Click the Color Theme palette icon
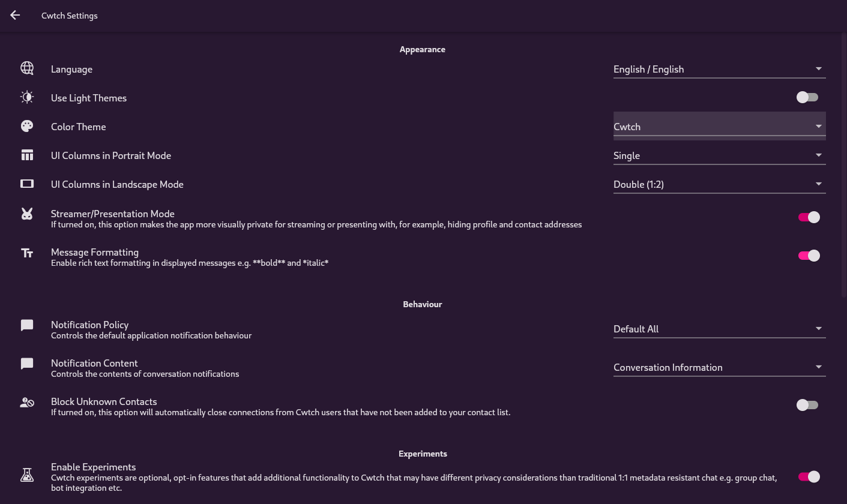Viewport: 847px width, 504px height. pos(27,126)
